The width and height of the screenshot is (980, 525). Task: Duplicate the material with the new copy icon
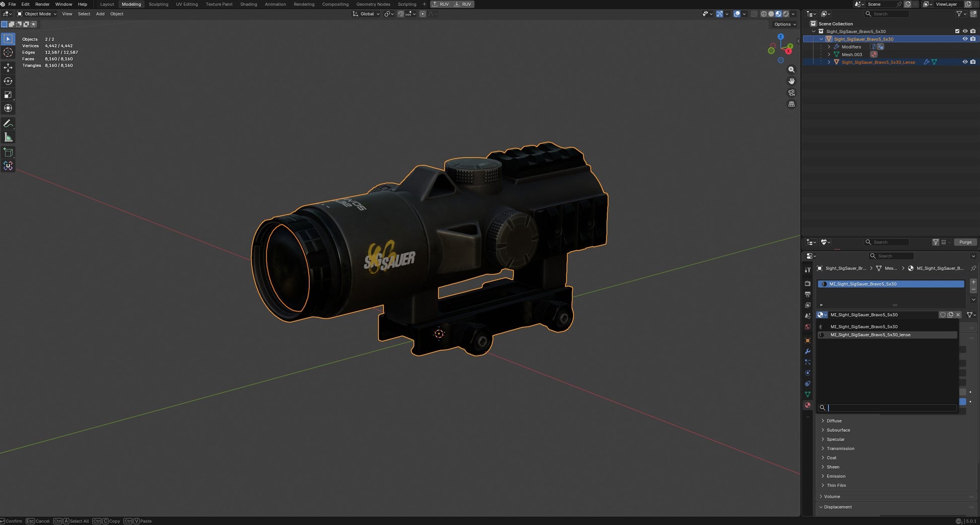(950, 315)
